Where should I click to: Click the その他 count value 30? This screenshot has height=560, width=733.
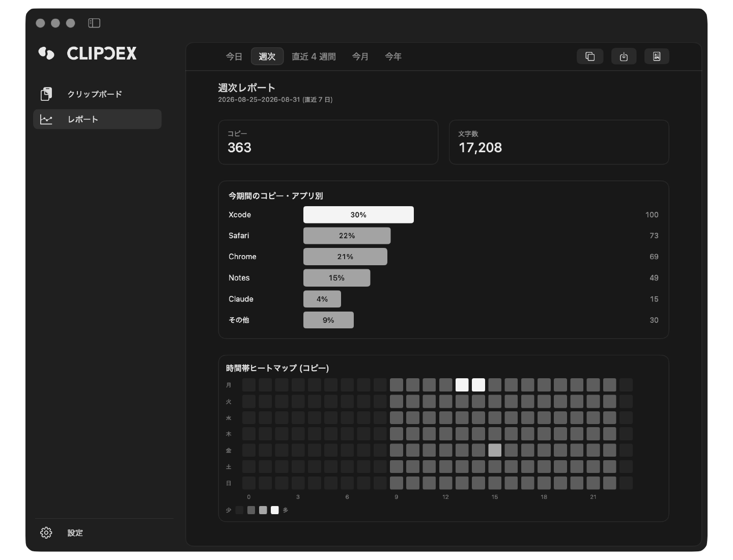coord(654,320)
